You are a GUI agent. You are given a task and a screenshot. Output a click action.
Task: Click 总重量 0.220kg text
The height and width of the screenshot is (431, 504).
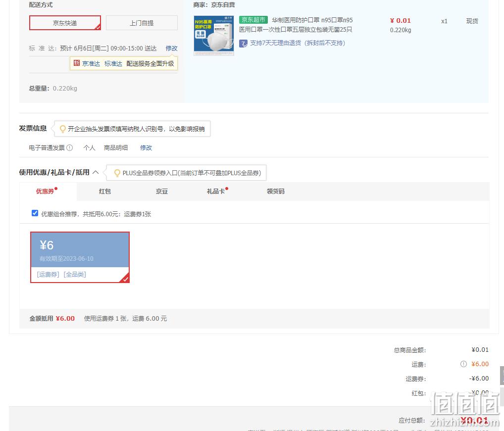pos(53,88)
